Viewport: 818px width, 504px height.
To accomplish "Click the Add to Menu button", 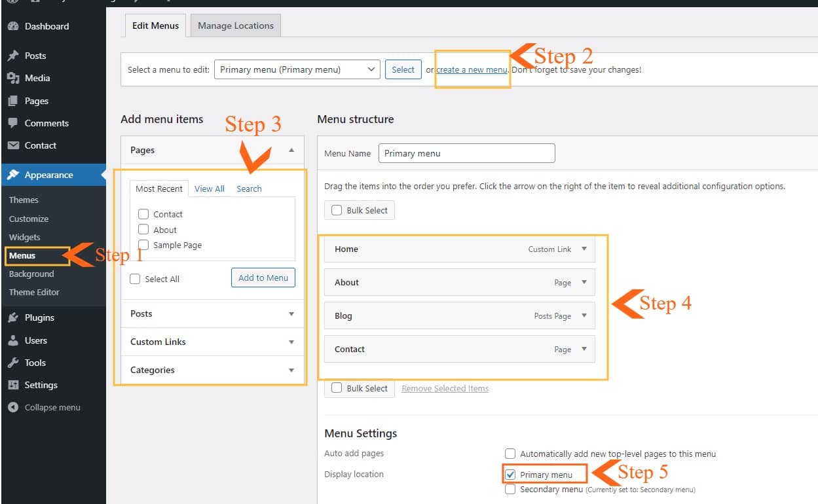I will pos(263,278).
